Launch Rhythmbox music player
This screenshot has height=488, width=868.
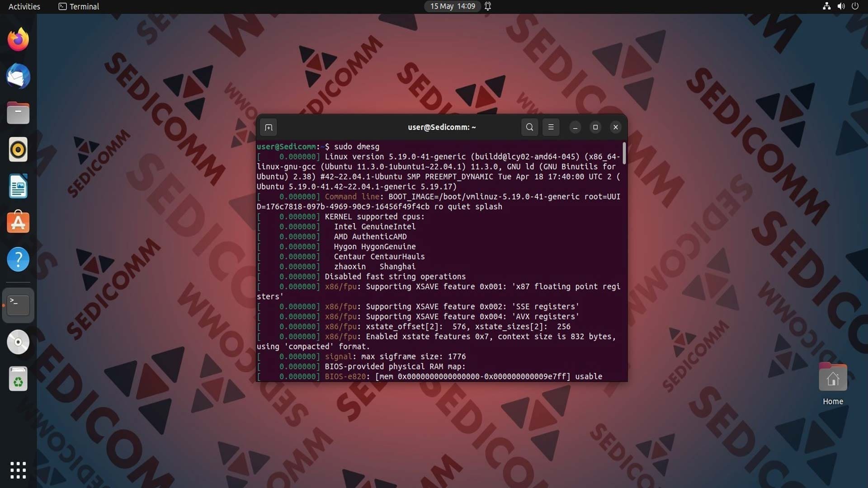pyautogui.click(x=18, y=150)
